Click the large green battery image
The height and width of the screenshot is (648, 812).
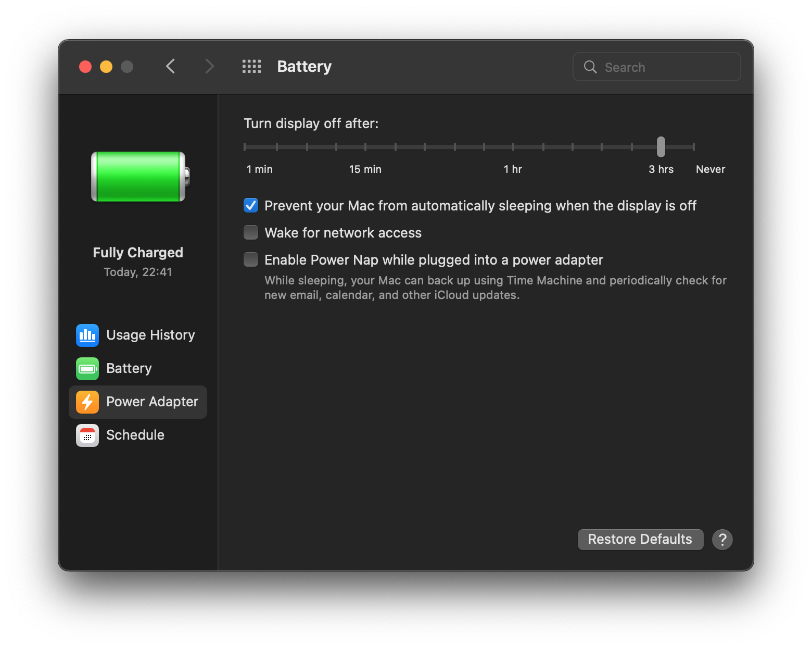pyautogui.click(x=141, y=177)
